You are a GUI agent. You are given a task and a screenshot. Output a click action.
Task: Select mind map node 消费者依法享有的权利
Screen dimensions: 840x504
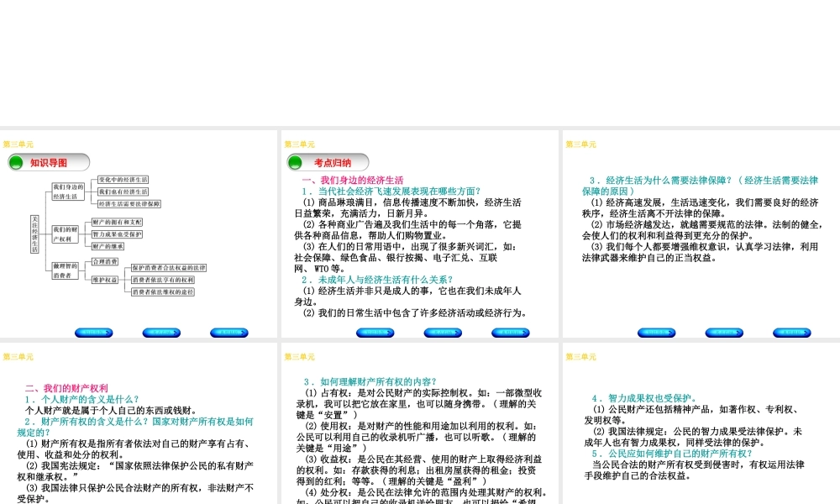pos(163,280)
